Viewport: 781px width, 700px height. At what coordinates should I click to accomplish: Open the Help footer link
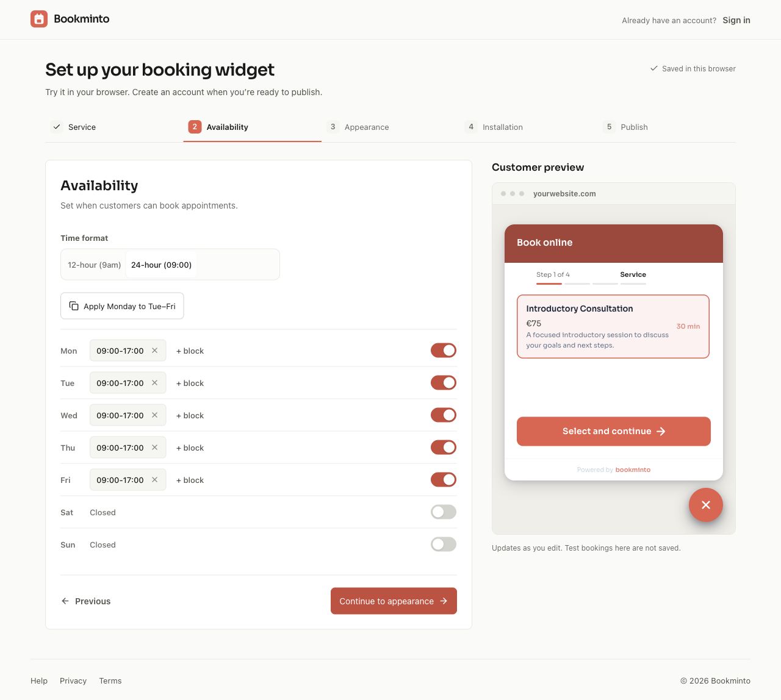39,681
